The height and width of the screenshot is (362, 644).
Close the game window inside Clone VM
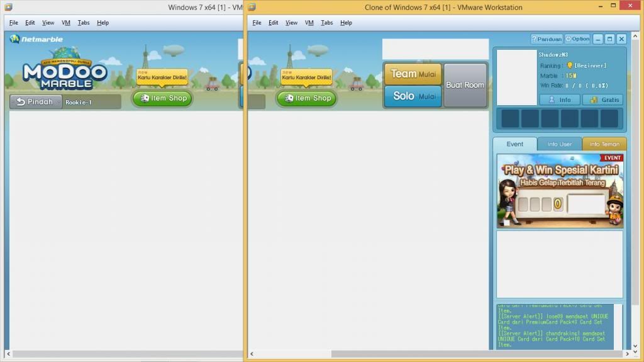(x=621, y=39)
